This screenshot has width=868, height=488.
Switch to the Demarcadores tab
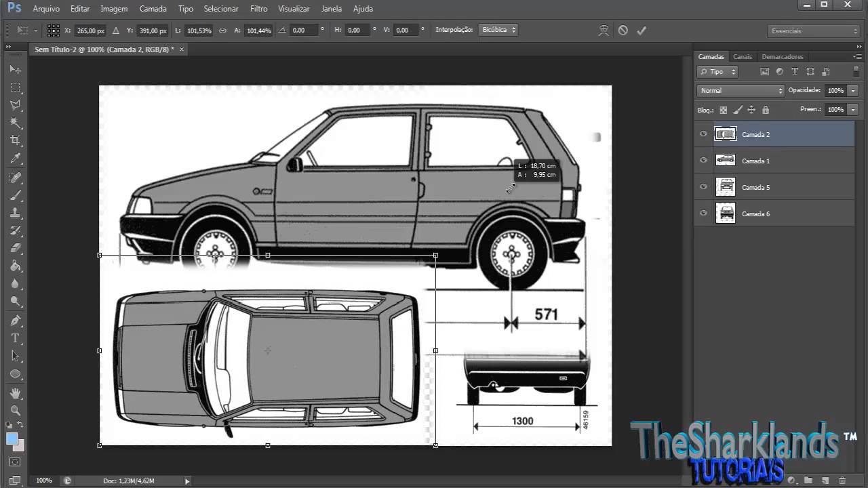(783, 57)
